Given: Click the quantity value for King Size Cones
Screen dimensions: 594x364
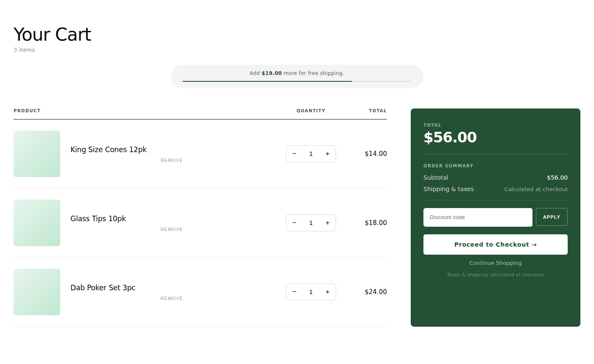Looking at the screenshot, I should tap(311, 154).
